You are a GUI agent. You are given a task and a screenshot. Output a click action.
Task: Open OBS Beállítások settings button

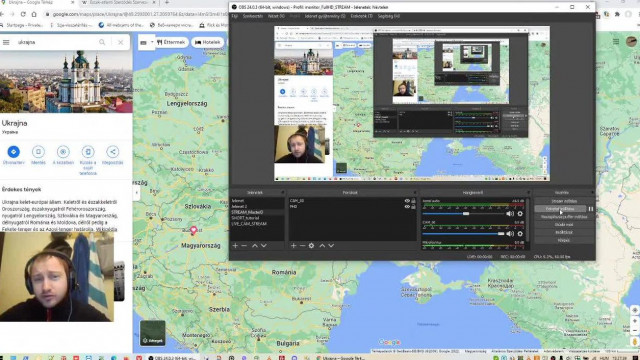point(564,232)
